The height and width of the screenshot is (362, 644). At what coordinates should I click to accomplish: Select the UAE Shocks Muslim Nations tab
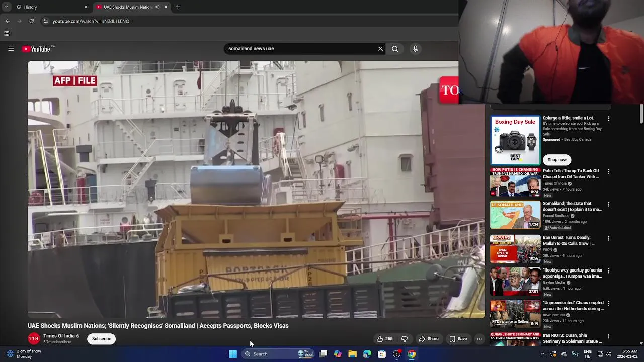pos(132,7)
